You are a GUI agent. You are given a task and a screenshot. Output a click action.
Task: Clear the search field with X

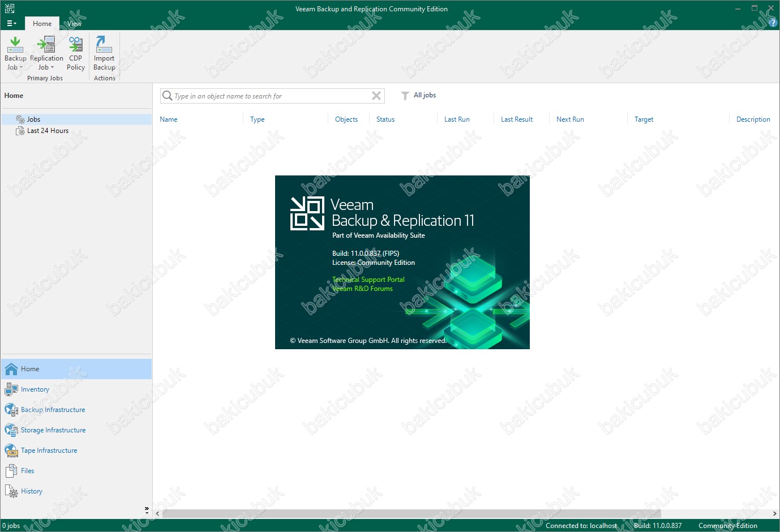tap(376, 96)
